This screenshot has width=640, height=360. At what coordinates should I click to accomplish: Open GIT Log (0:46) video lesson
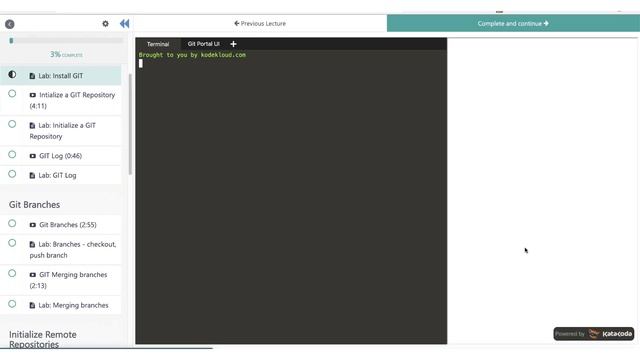tap(60, 156)
